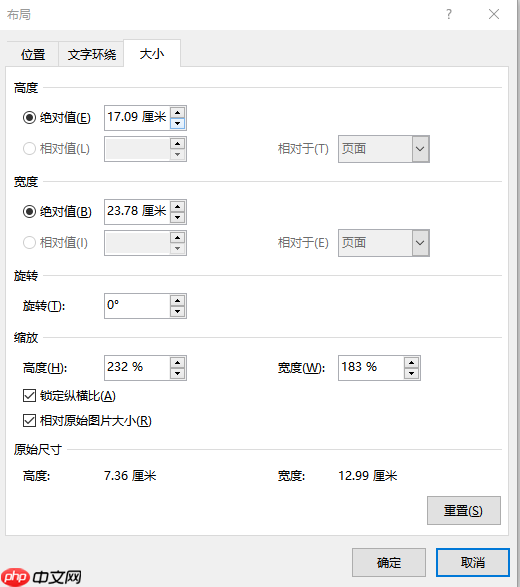520x587 pixels.
Task: Toggle 相对原始图片大小(R) checkbox
Action: coord(29,420)
